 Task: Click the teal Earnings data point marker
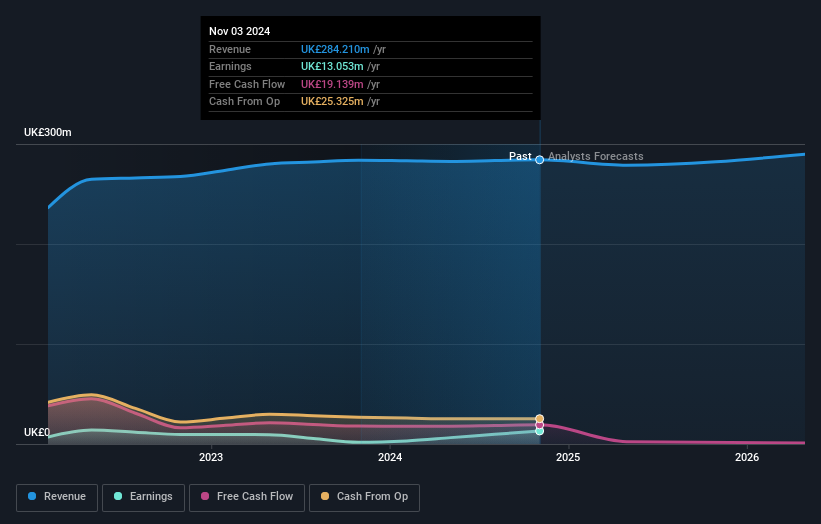[x=539, y=431]
